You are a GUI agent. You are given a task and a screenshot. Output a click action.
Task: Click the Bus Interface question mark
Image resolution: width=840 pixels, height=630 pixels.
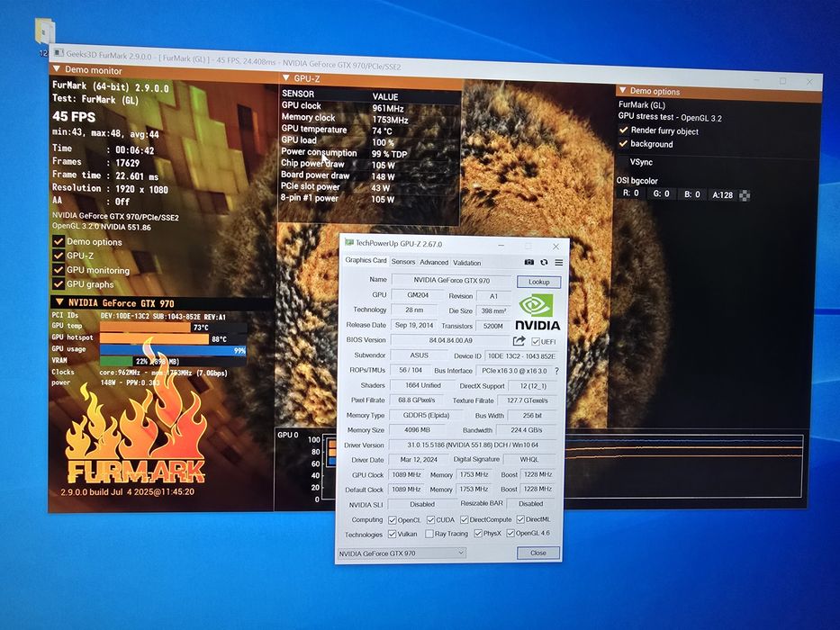(556, 371)
